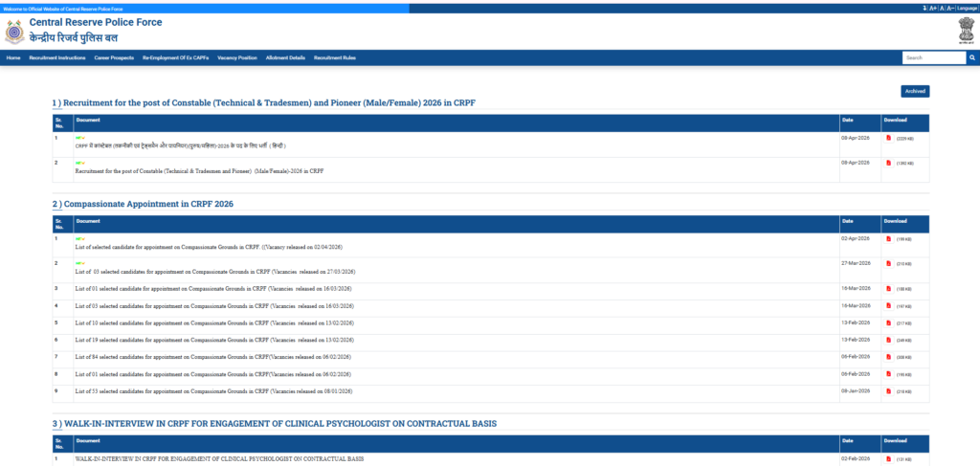The height and width of the screenshot is (466, 980).
Task: Click the skip-to-content arrow icon
Action: [924, 8]
